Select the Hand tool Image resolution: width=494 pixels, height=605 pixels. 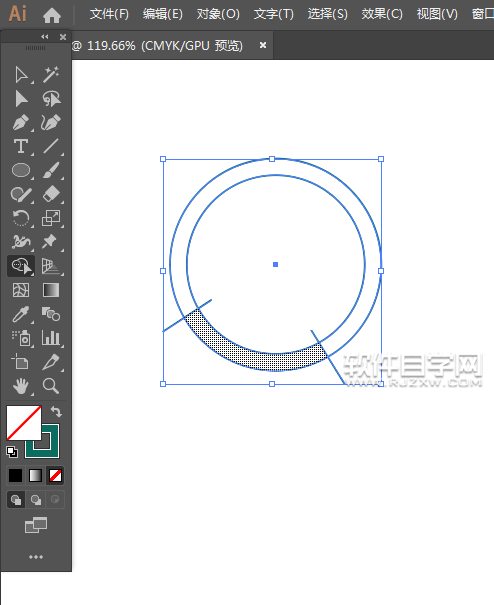(21, 386)
